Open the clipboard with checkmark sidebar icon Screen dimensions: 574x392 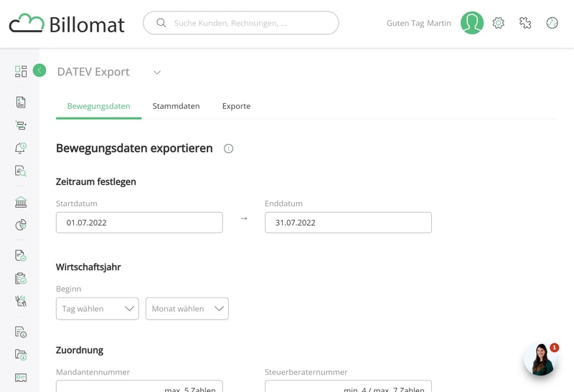click(21, 278)
